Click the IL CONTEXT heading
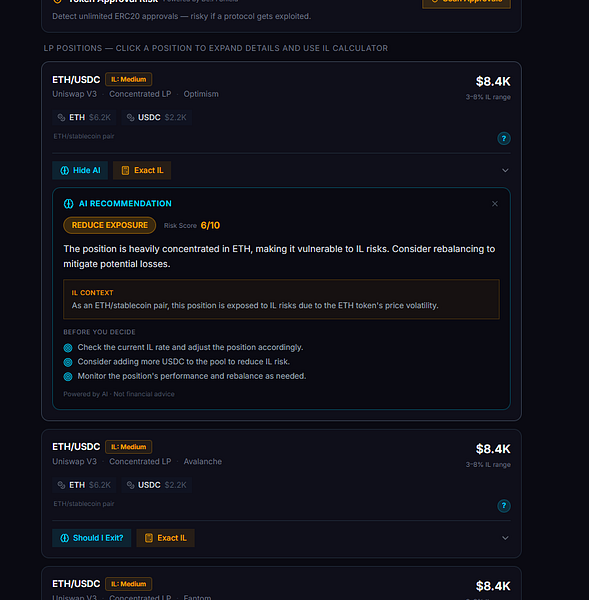The image size is (589, 600). pyautogui.click(x=92, y=293)
